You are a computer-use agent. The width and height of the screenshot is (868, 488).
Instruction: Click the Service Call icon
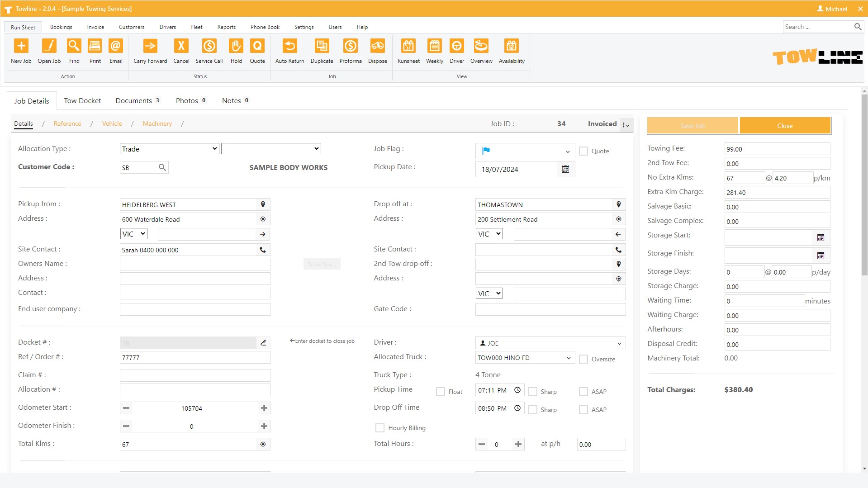click(x=209, y=46)
